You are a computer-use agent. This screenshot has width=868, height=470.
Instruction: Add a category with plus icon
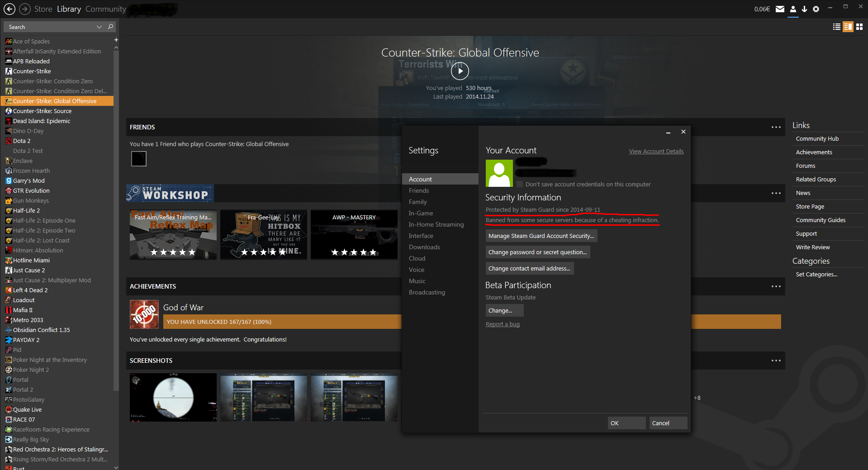[x=116, y=40]
